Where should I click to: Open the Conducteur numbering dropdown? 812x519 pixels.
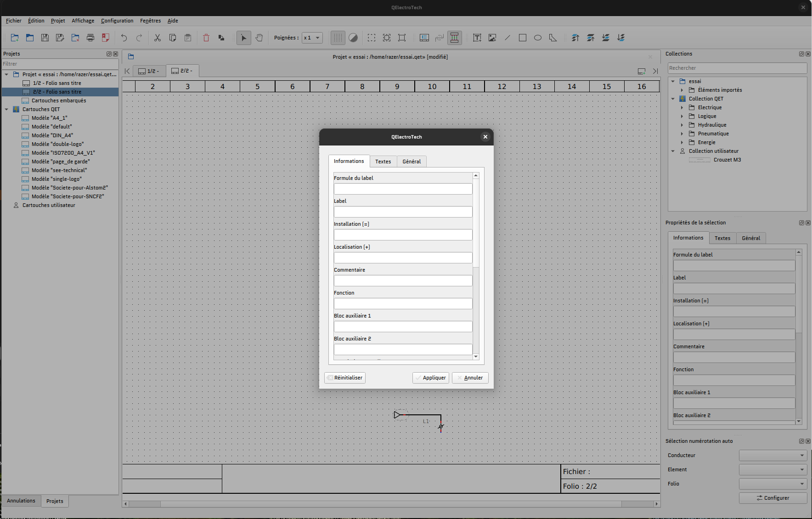click(773, 455)
